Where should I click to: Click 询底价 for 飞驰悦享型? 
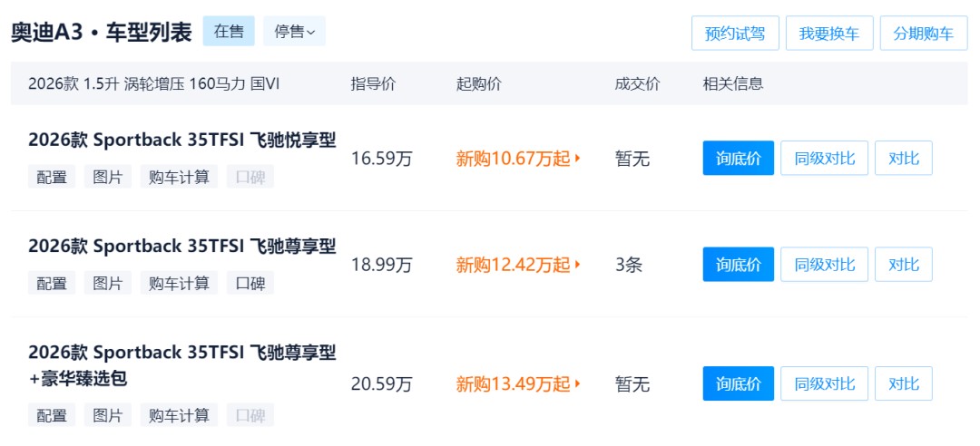[x=738, y=159]
